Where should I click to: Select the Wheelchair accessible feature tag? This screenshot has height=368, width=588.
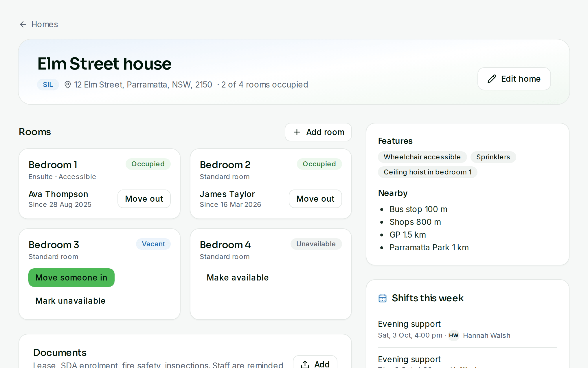pos(422,157)
